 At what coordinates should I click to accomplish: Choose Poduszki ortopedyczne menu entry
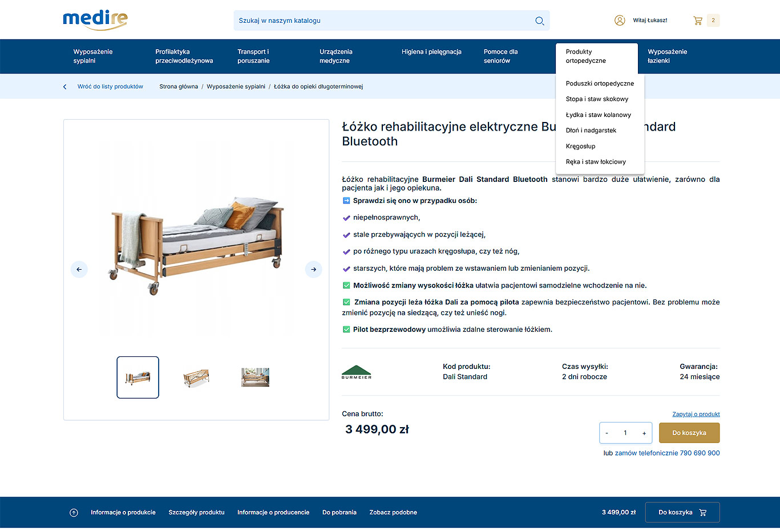tap(600, 83)
